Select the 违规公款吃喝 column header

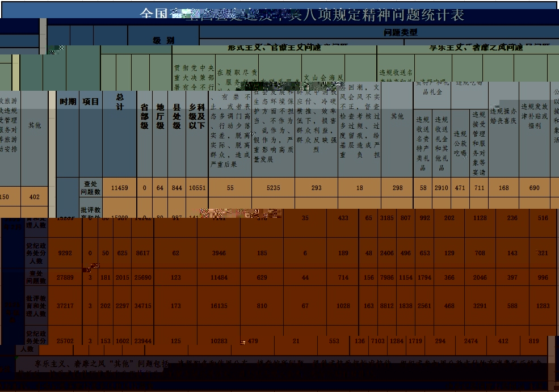pyautogui.click(x=460, y=144)
